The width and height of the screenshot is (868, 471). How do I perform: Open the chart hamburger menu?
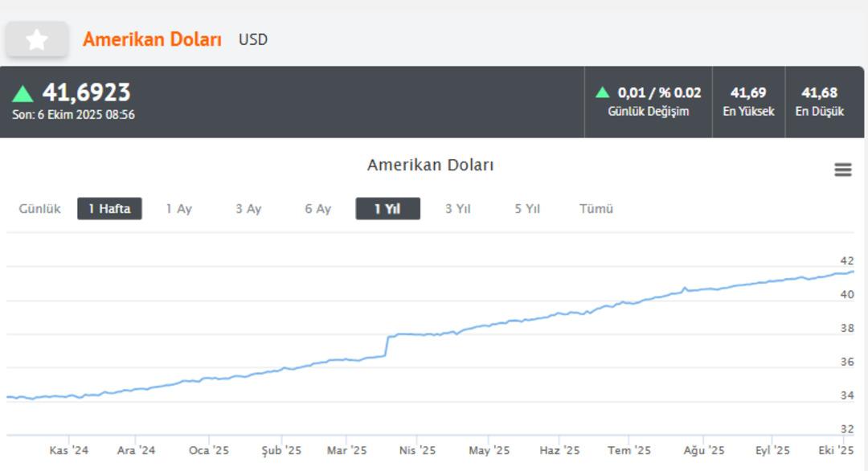(842, 170)
